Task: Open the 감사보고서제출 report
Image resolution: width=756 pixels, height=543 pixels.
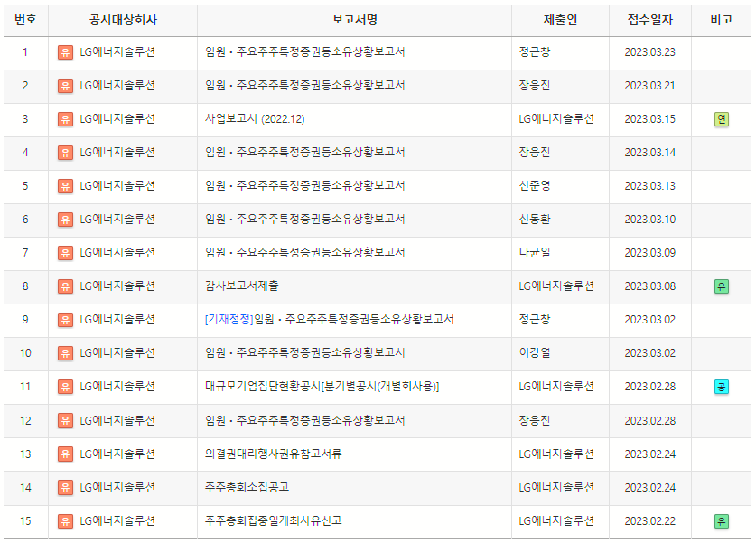Action: click(241, 286)
